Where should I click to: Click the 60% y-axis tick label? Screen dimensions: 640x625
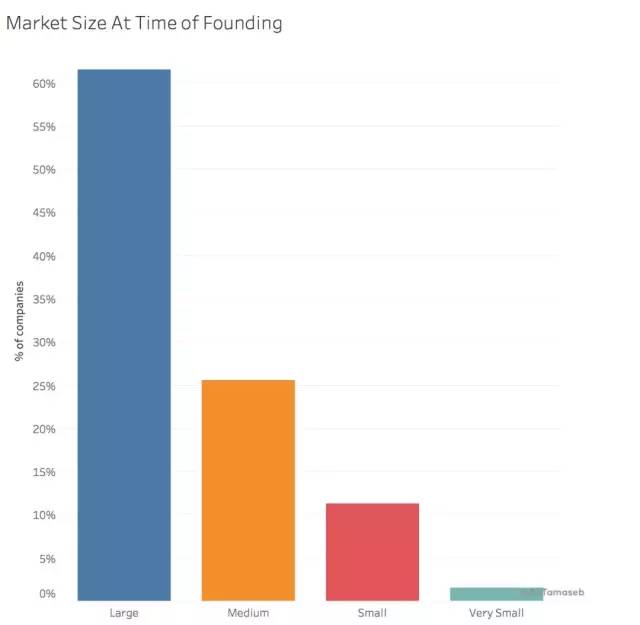[43, 84]
